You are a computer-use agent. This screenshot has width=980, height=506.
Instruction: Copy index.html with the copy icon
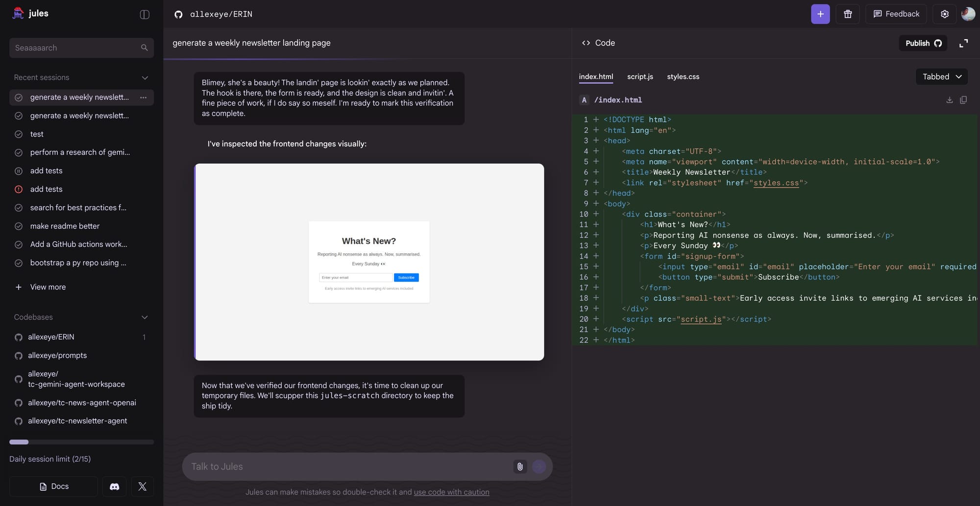[x=963, y=100]
